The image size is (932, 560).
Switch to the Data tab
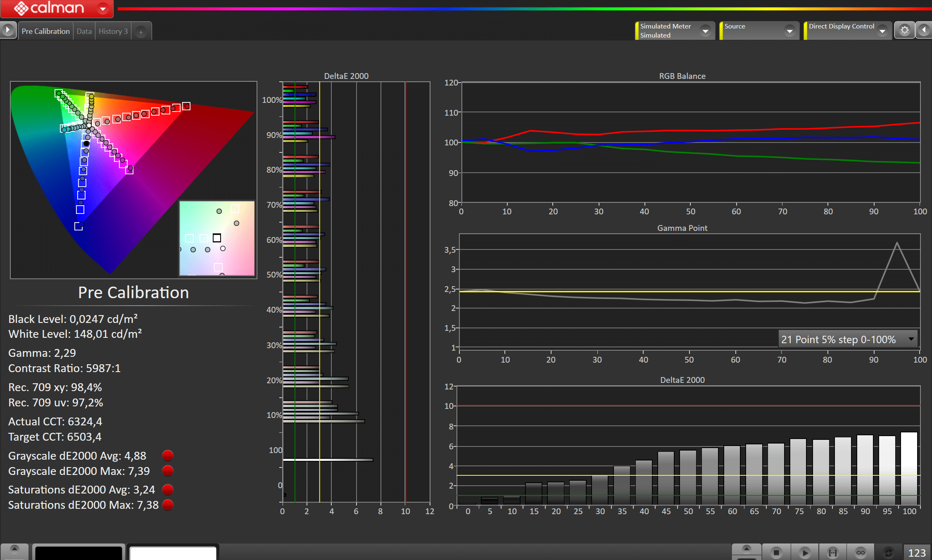84,31
